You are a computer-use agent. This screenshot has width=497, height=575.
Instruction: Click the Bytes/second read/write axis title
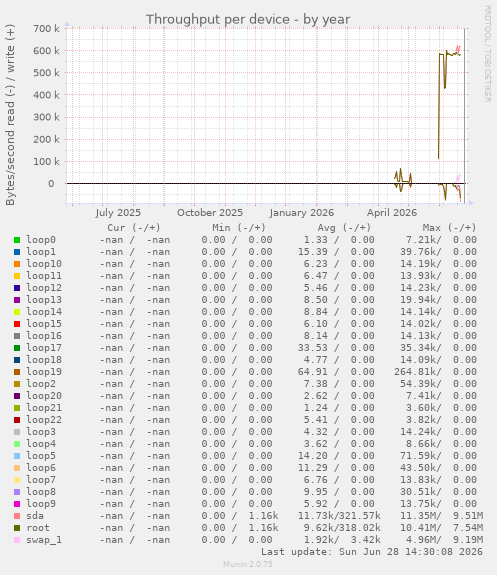[x=10, y=115]
